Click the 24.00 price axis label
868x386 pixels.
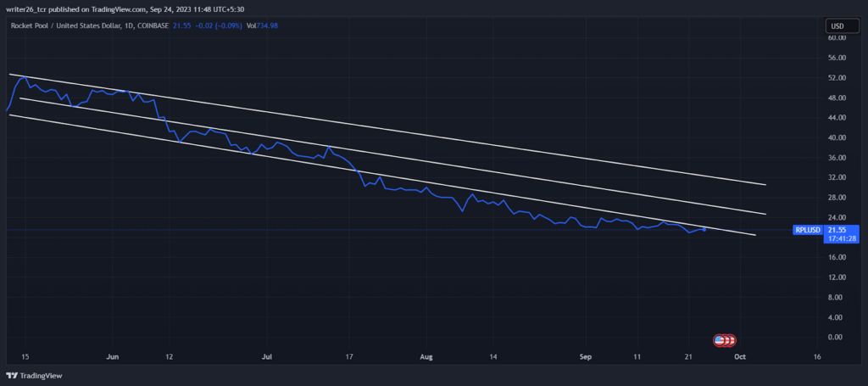click(x=837, y=217)
